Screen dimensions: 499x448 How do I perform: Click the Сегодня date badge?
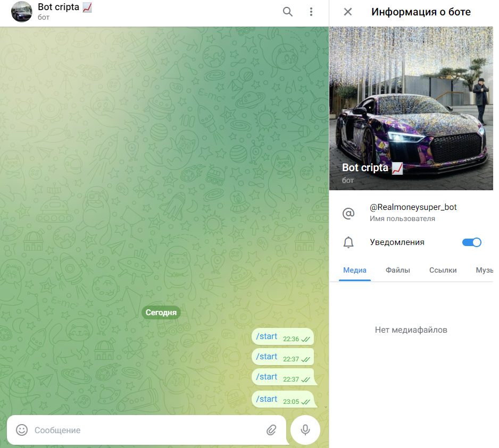pos(161,312)
